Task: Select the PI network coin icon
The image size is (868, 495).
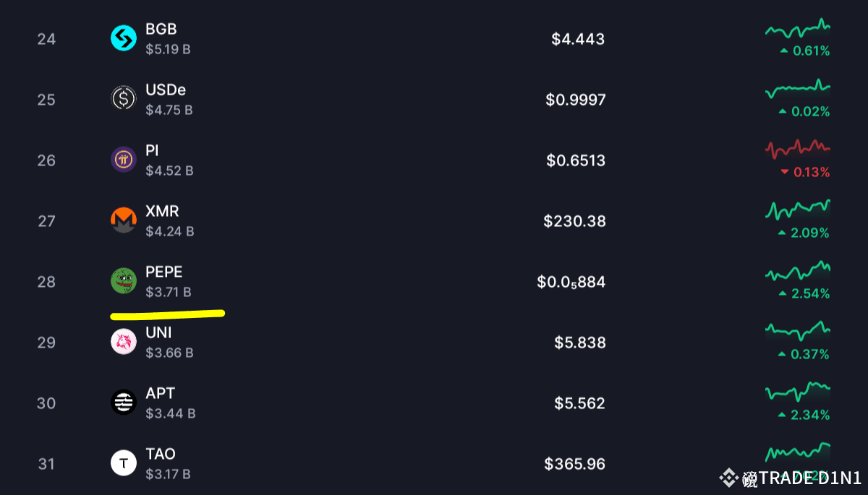Action: coord(124,159)
